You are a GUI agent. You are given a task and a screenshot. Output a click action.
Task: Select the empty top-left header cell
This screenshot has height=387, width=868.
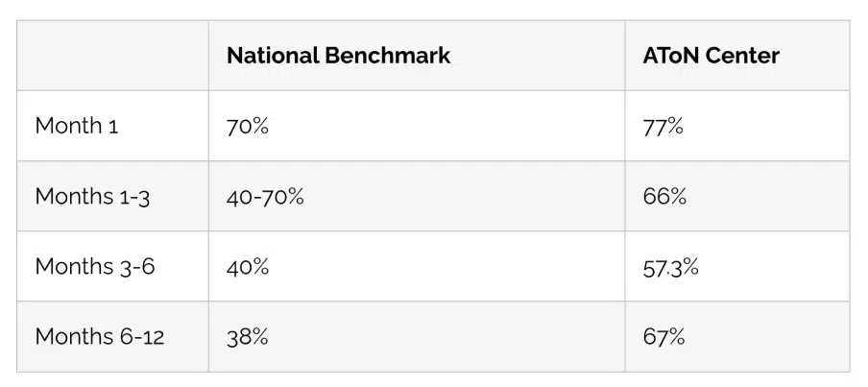112,56
